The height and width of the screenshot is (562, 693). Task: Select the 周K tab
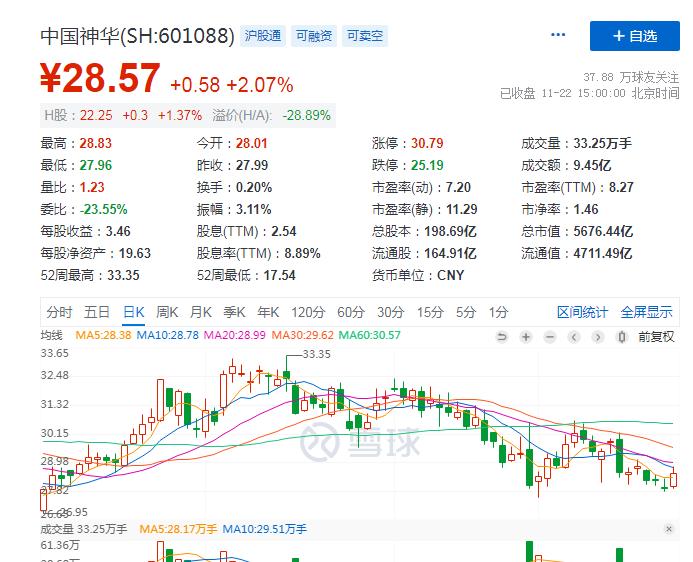click(167, 312)
